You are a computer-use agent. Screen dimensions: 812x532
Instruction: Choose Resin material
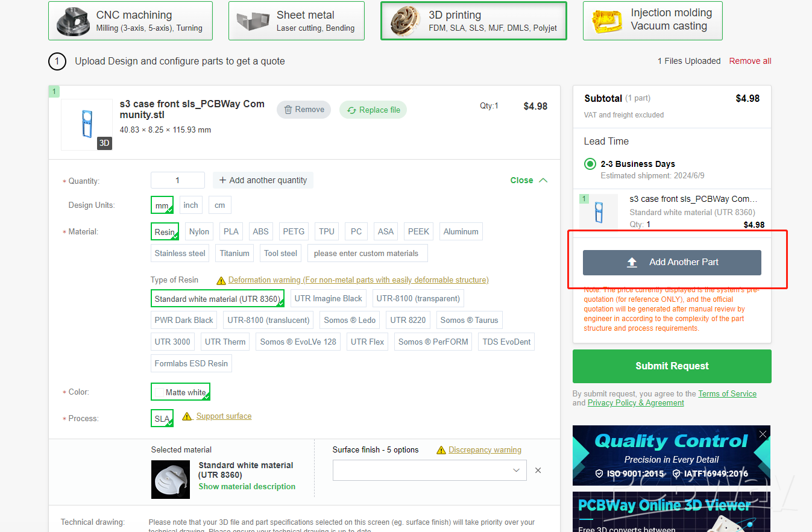tap(165, 231)
